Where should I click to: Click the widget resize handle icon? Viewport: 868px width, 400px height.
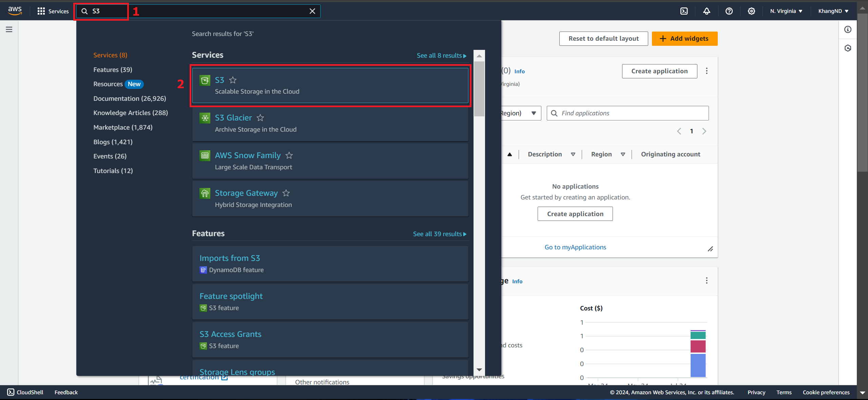tap(710, 249)
